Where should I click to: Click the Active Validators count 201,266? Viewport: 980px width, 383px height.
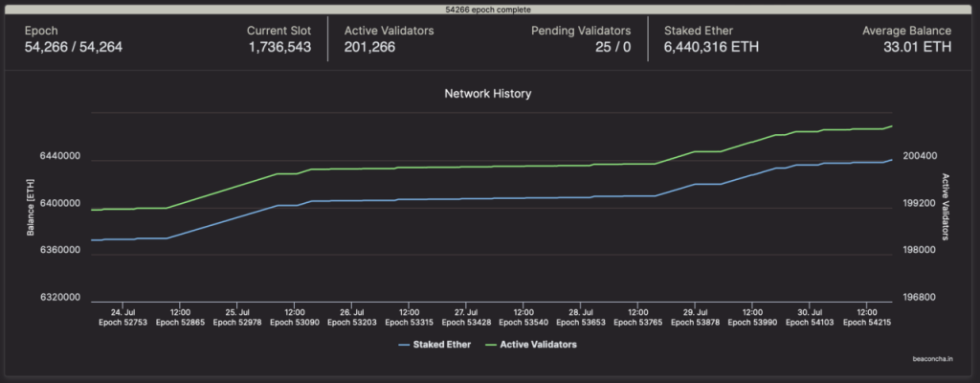(375, 46)
